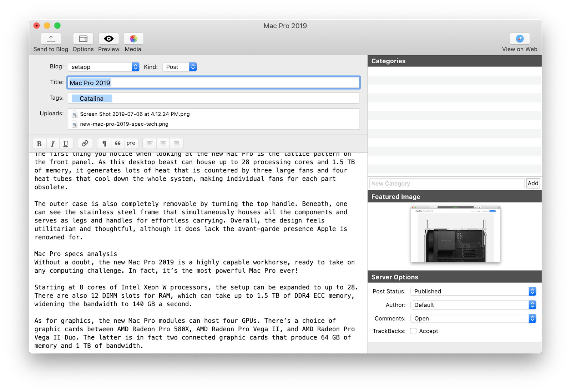Enable the Accept TrackBacks checkbox
Screen dimensions: 571x392
pos(413,331)
